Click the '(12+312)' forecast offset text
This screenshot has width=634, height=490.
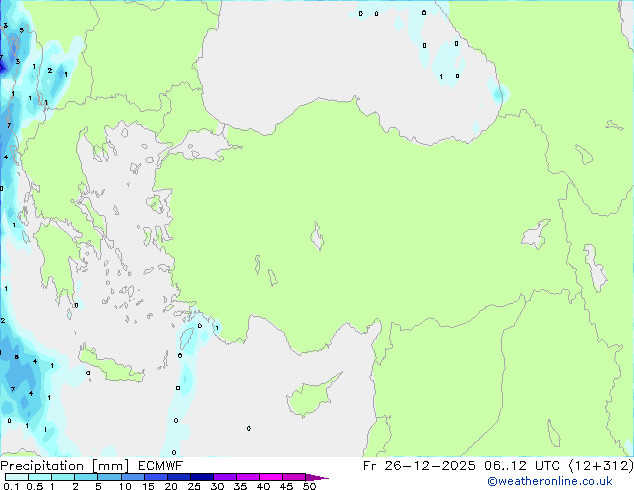601,466
